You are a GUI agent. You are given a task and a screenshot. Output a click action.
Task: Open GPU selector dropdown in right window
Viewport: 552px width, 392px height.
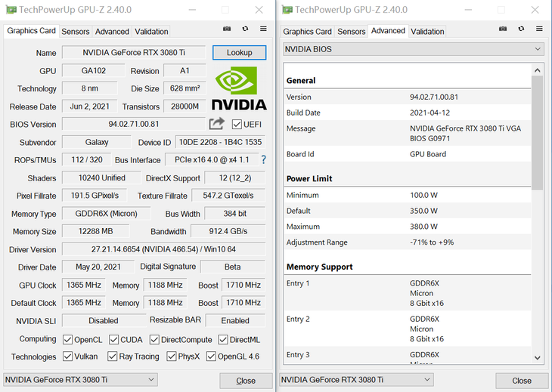tap(356, 380)
